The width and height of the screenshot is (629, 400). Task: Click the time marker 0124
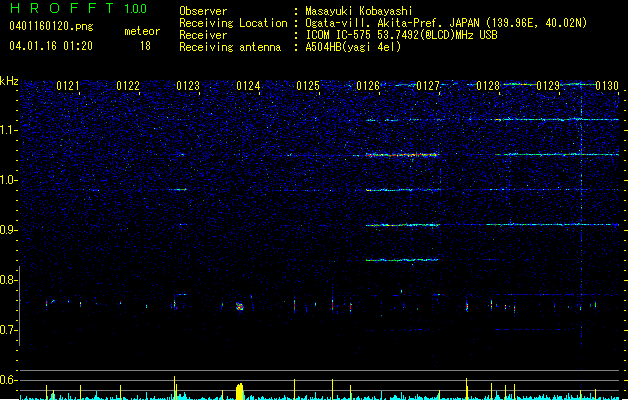[x=248, y=85]
